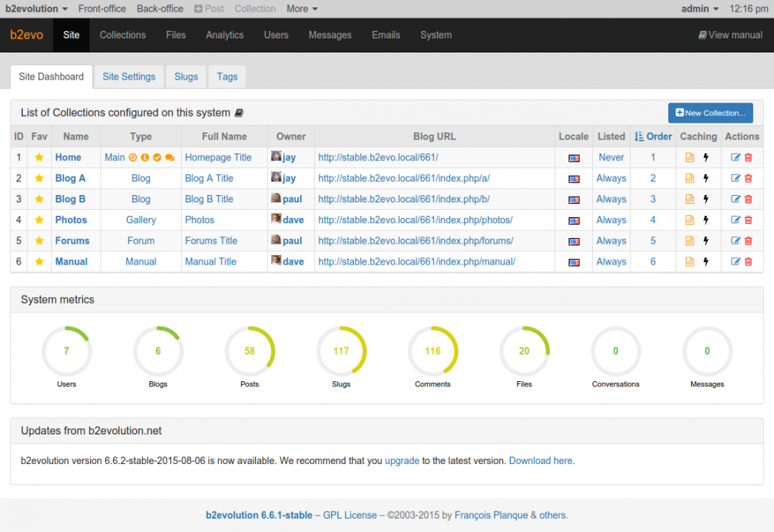Viewport: 774px width, 532px height.
Task: Click the b2evo logo
Action: pyautogui.click(x=27, y=35)
